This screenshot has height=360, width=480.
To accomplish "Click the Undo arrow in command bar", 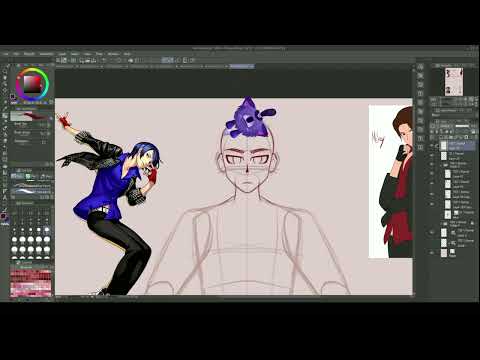I will pos(104,60).
